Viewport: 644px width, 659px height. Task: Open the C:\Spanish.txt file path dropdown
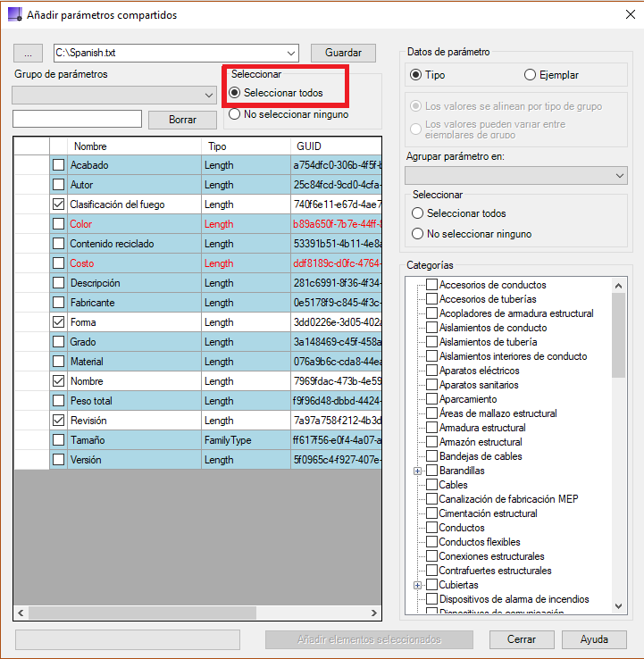(x=290, y=53)
